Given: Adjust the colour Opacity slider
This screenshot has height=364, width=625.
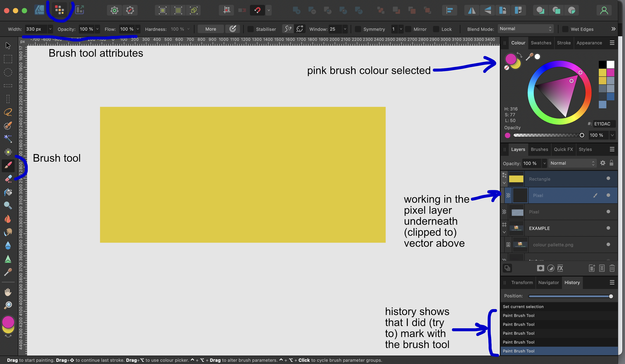Looking at the screenshot, I should [549, 135].
